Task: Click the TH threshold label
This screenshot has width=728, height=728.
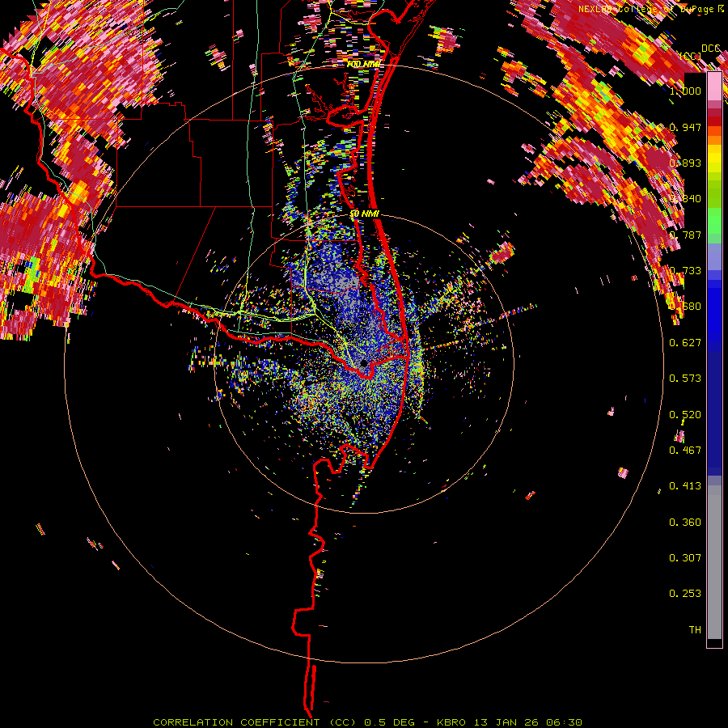Action: coord(695,630)
